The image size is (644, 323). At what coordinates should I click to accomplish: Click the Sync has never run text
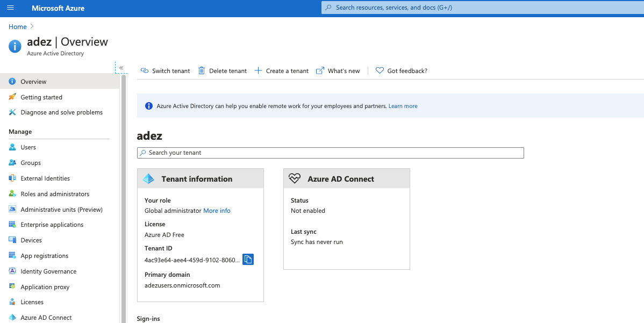pyautogui.click(x=317, y=242)
